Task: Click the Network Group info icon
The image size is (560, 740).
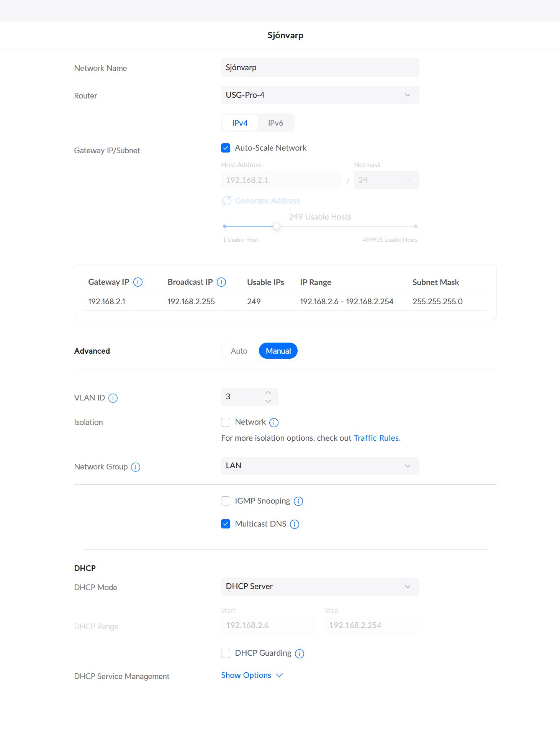Action: (135, 467)
